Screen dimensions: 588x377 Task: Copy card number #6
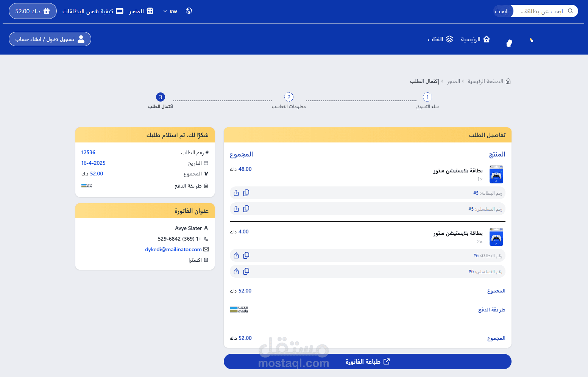[246, 255]
